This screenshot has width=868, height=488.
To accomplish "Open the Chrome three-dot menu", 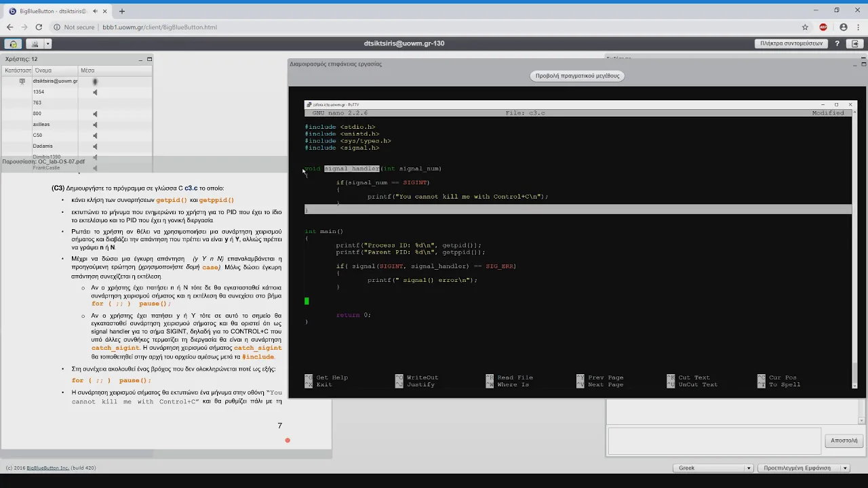I will click(x=859, y=27).
